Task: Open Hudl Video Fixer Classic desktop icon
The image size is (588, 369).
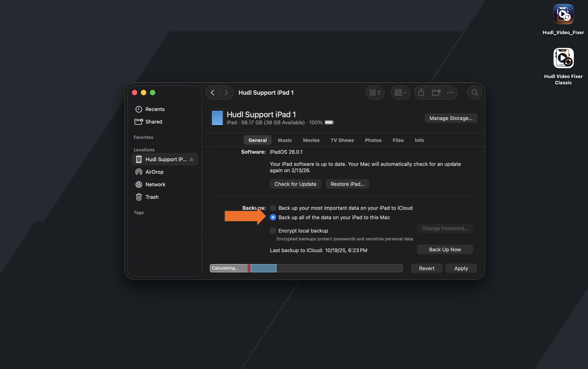Action: tap(563, 58)
